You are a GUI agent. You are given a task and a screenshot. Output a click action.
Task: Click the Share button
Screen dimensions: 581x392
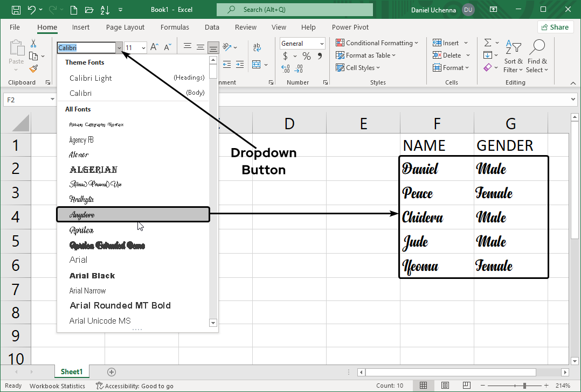[x=555, y=27]
